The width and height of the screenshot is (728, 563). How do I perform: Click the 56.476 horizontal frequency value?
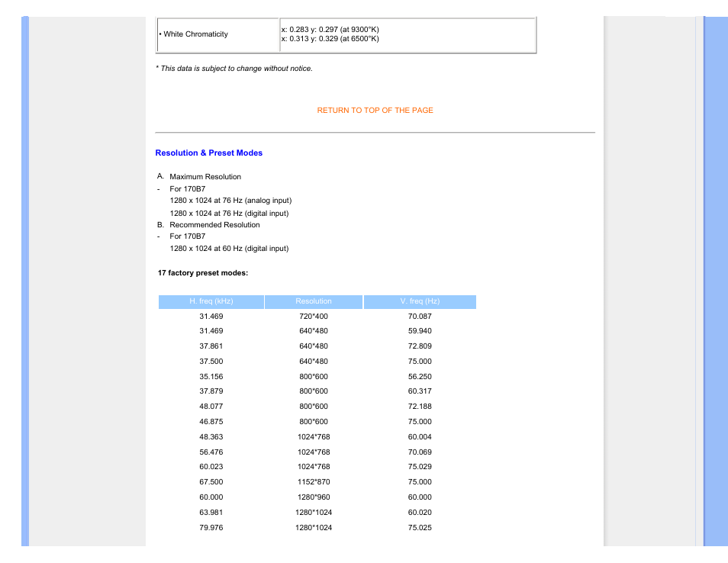211,452
